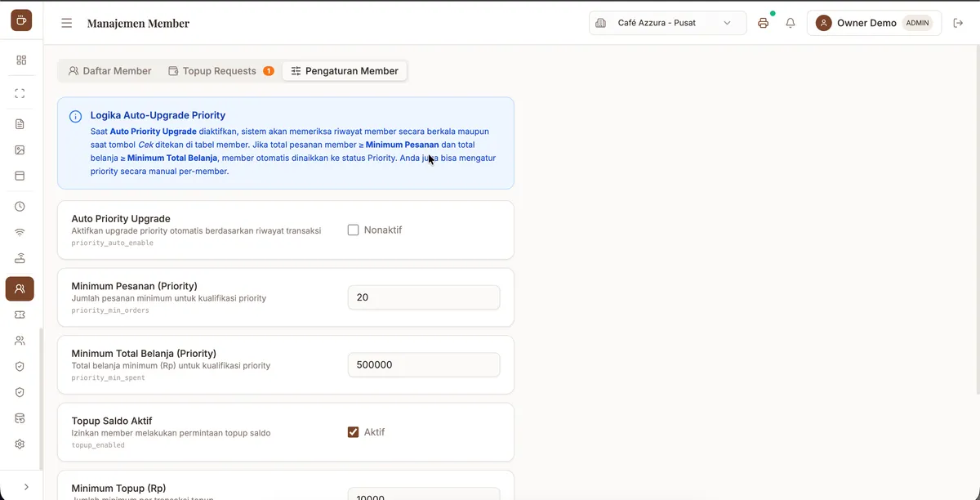
Task: Open the settings gear icon in sidebar
Action: click(20, 444)
